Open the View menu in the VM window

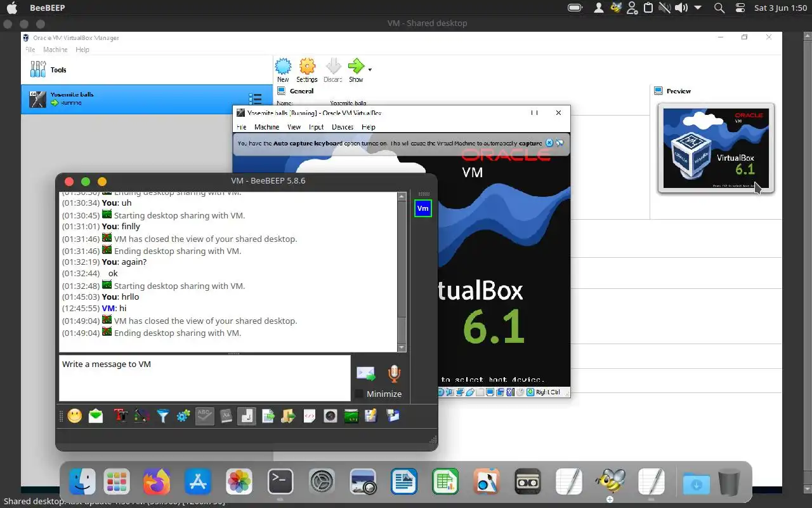294,127
